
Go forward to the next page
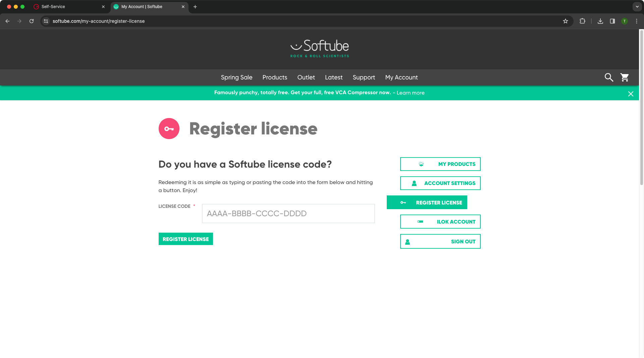click(19, 21)
